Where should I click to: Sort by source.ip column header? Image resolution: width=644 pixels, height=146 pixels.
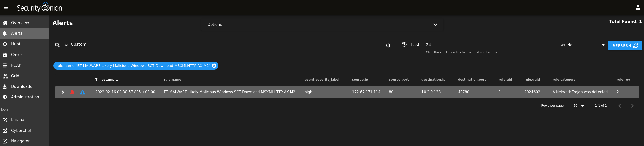pyautogui.click(x=360, y=80)
